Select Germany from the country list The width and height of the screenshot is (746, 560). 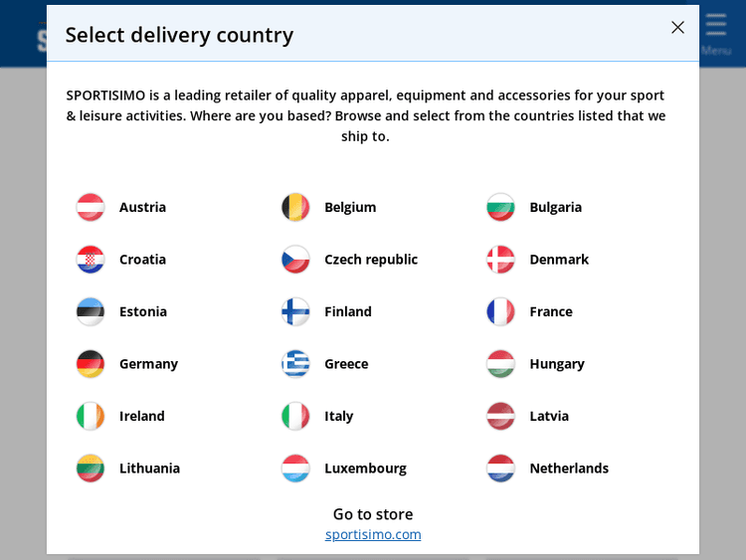(148, 364)
